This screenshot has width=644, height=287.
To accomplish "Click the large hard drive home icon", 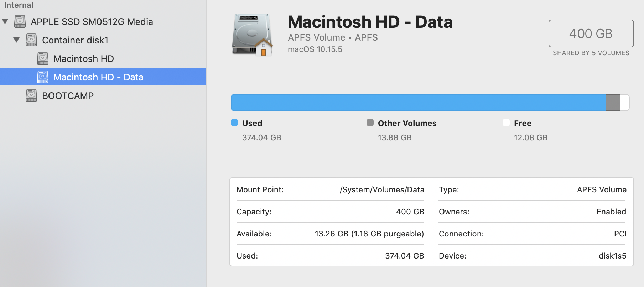I will tap(253, 35).
